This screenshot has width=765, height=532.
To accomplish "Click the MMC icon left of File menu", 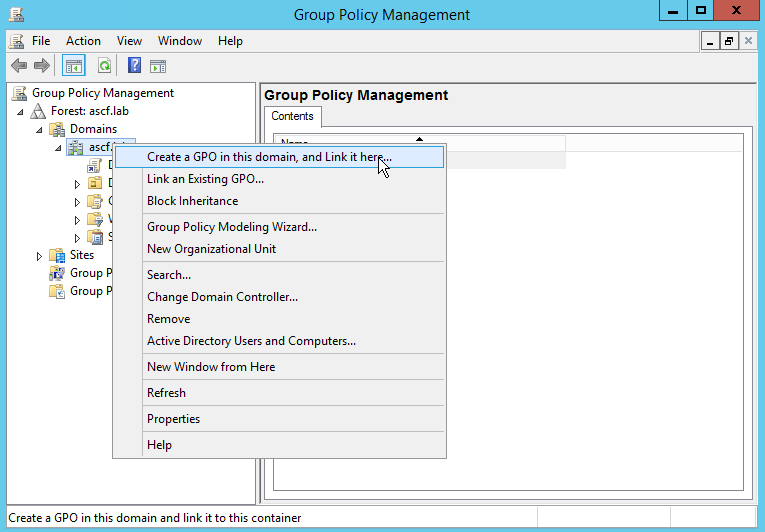I will 16,41.
